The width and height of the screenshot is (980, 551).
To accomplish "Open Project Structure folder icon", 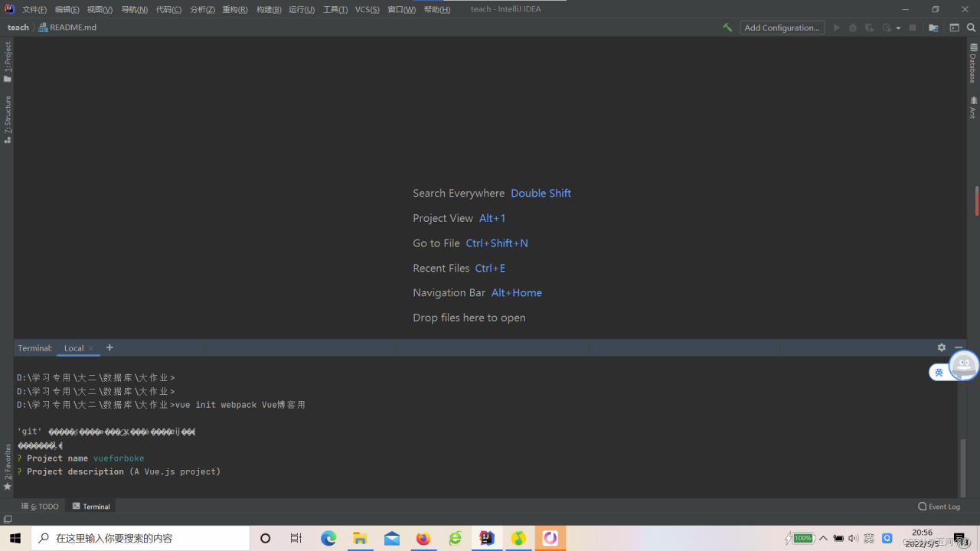I will click(933, 28).
